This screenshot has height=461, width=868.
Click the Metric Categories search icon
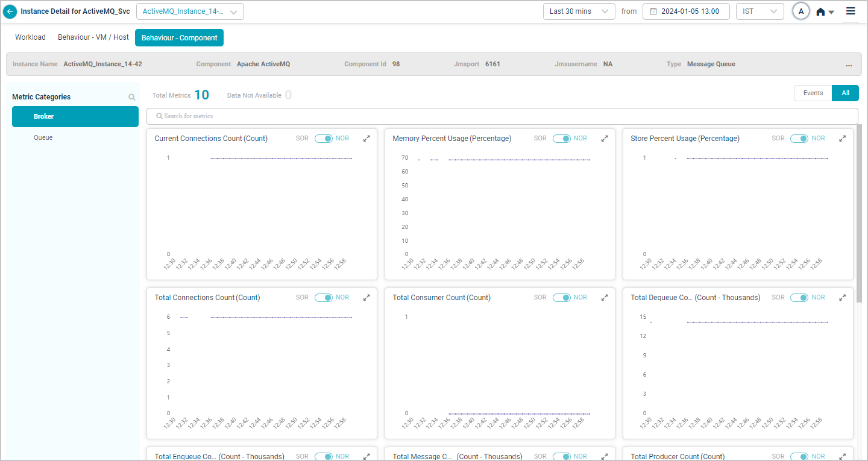pyautogui.click(x=132, y=97)
